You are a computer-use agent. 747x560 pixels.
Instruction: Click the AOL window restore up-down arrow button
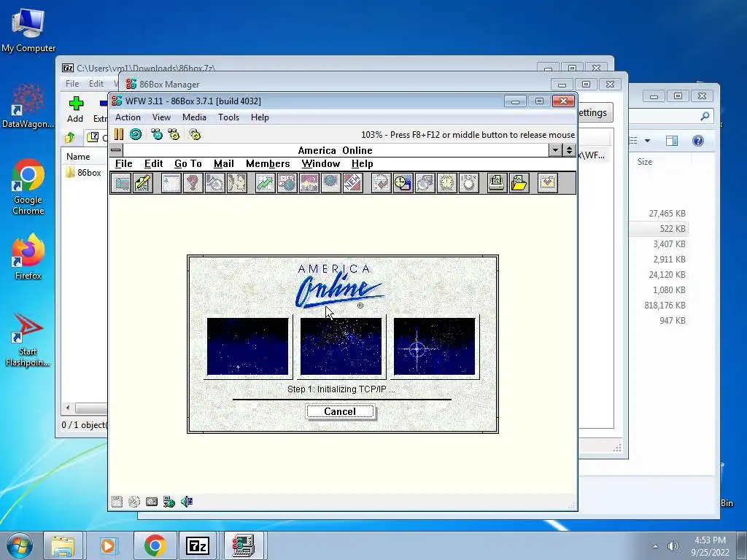[569, 150]
